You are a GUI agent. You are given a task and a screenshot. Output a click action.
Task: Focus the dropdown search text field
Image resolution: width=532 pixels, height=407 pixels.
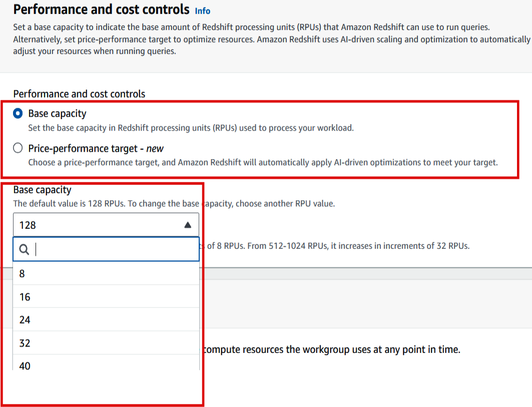click(115, 249)
